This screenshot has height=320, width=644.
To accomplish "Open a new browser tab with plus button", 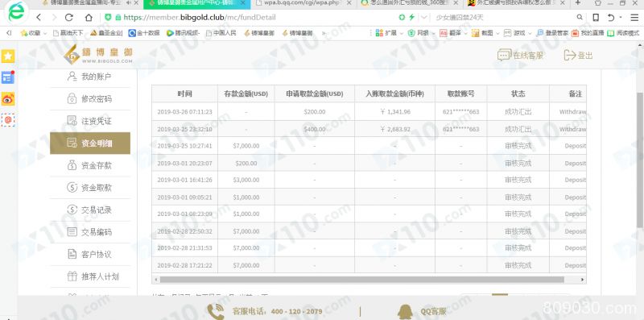I will point(578,3).
